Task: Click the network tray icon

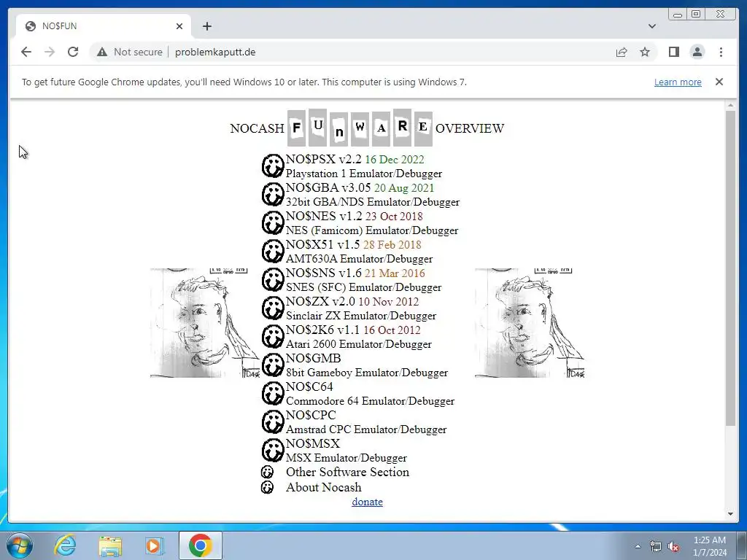Action: tap(656, 547)
